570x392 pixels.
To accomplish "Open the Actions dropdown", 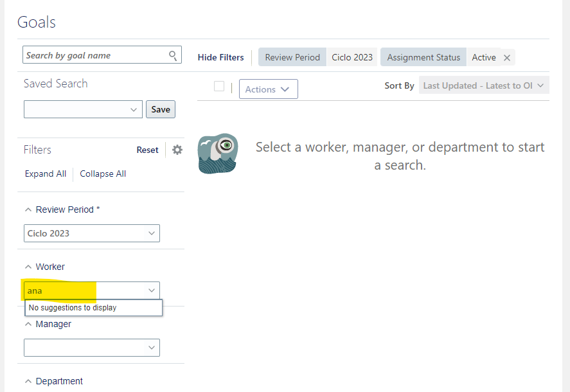I will click(268, 89).
